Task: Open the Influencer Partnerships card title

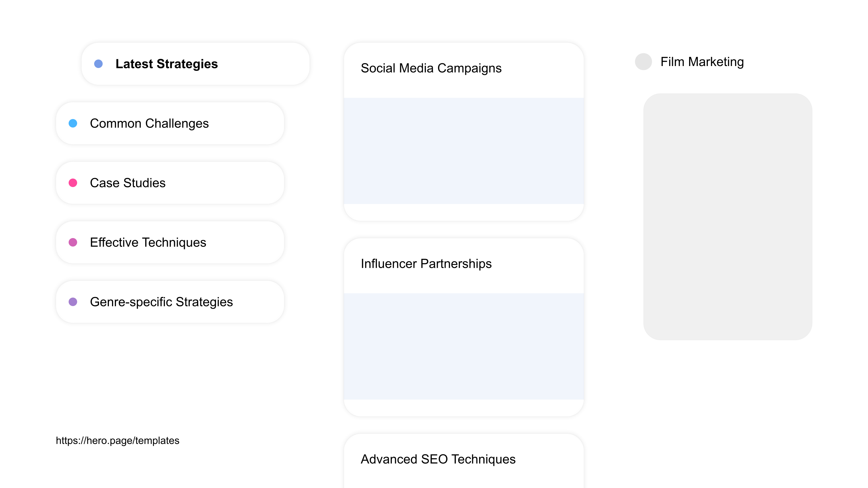Action: pos(426,264)
